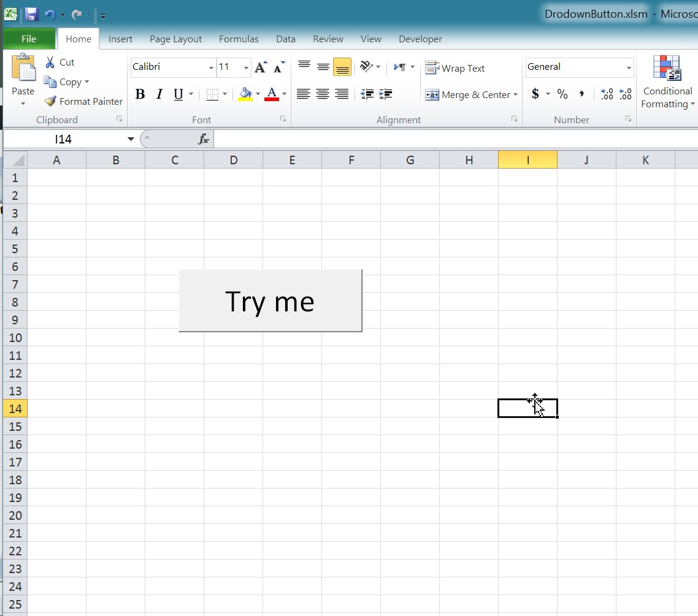Click the Percent Style icon
This screenshot has height=616, width=698.
pyautogui.click(x=562, y=94)
